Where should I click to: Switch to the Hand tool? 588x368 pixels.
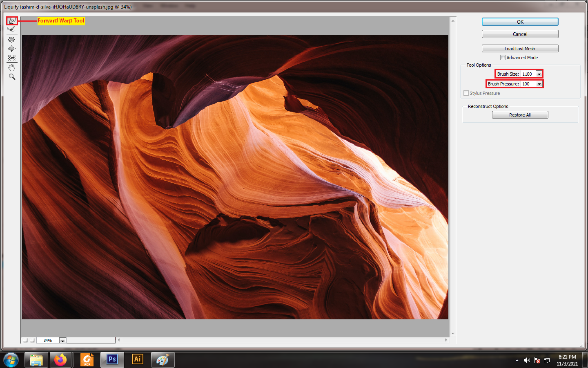pyautogui.click(x=12, y=67)
